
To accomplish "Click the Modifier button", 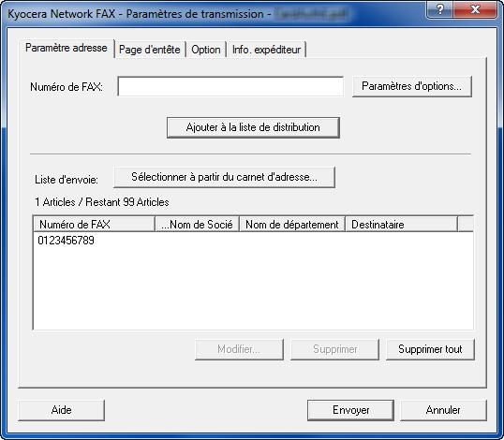I will [239, 349].
